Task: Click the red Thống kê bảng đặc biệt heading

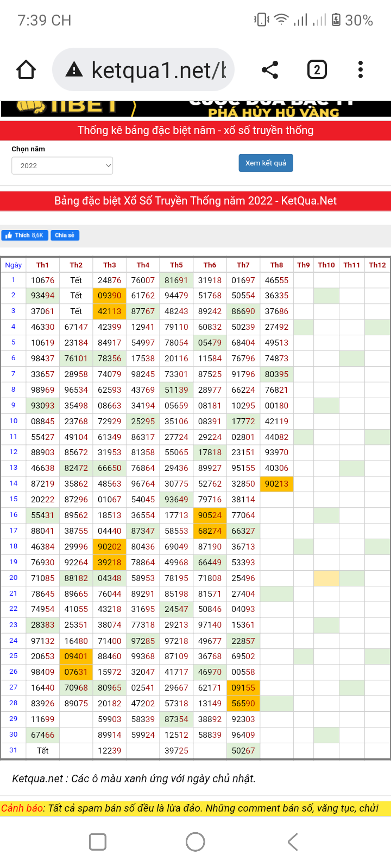Action: [195, 130]
